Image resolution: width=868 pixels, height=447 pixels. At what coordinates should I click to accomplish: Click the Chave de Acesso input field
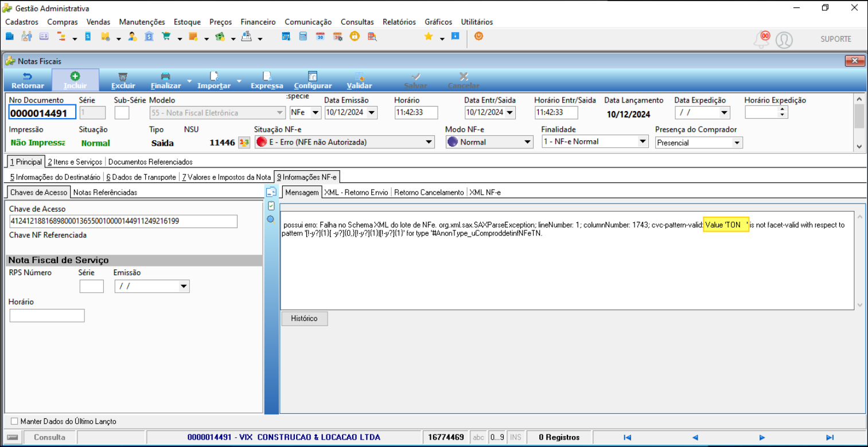coord(123,221)
